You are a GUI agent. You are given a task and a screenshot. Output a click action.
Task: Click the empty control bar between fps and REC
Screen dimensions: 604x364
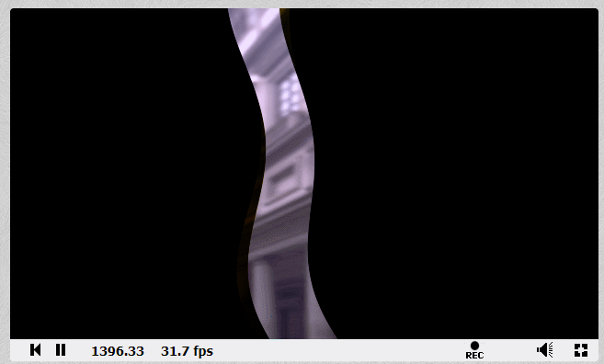[x=339, y=350]
